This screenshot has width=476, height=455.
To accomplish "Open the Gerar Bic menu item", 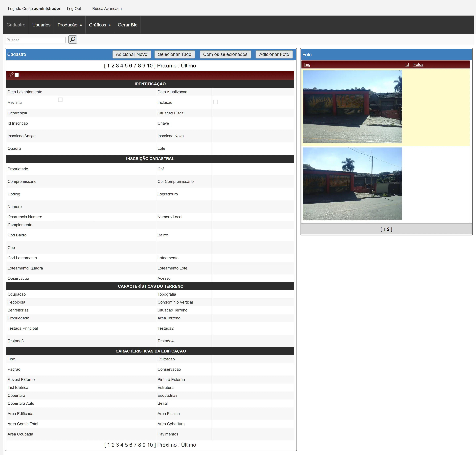I will pyautogui.click(x=127, y=25).
